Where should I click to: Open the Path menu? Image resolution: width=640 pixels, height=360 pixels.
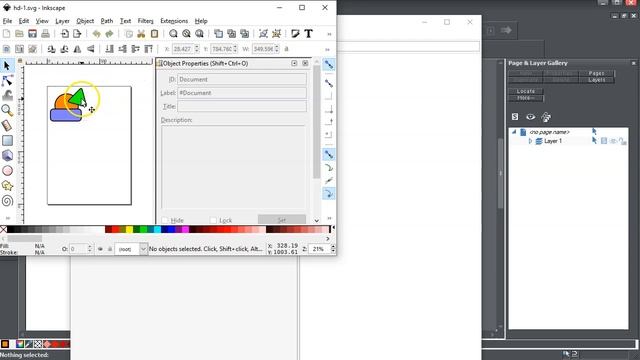[107, 21]
